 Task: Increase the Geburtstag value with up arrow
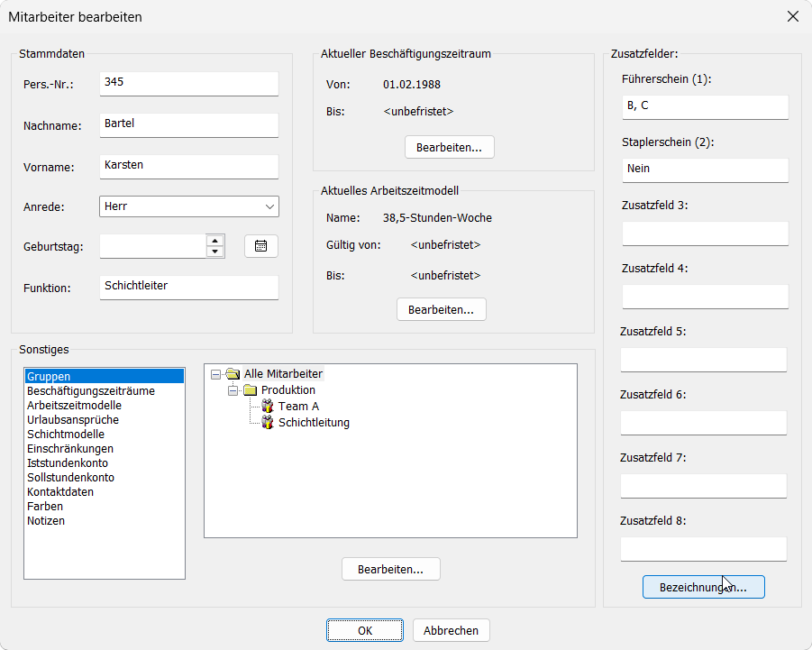(x=214, y=241)
